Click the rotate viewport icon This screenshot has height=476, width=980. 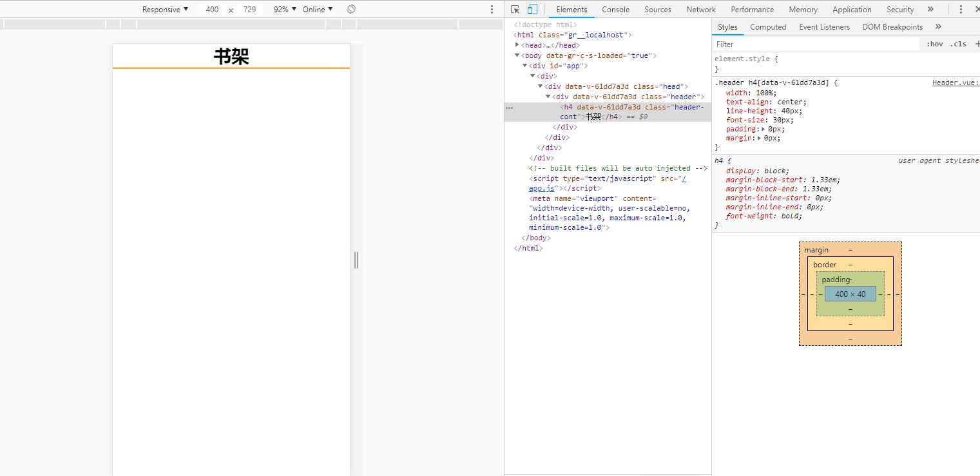tap(351, 9)
